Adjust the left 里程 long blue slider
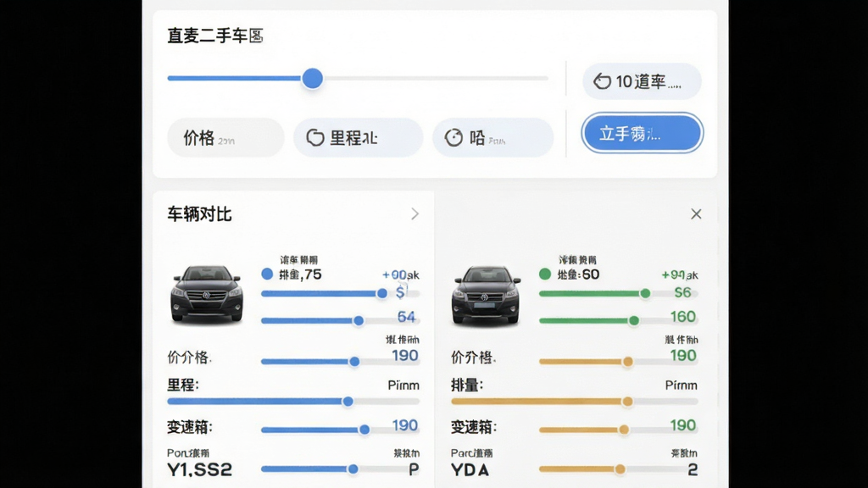This screenshot has height=488, width=868. tap(292, 402)
